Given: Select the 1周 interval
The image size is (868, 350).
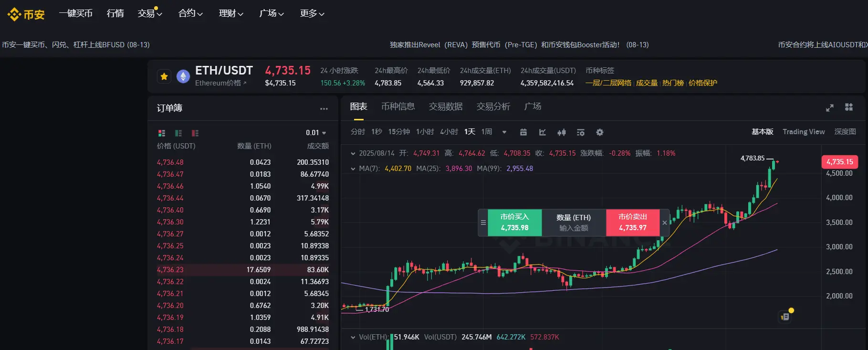Looking at the screenshot, I should [487, 132].
